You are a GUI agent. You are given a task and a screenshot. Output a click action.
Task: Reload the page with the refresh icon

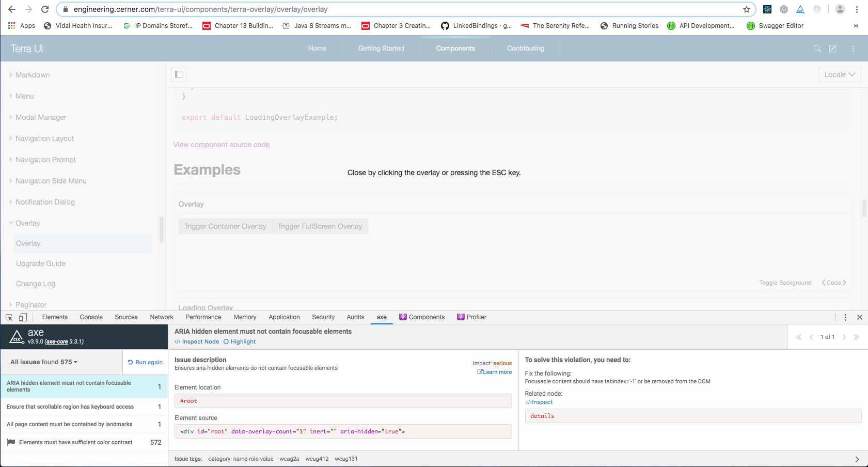pos(45,9)
